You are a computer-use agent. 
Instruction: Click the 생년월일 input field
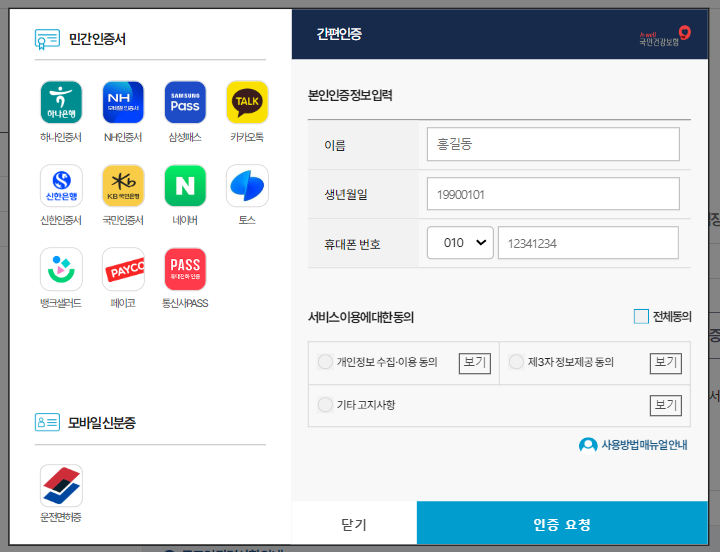(553, 194)
